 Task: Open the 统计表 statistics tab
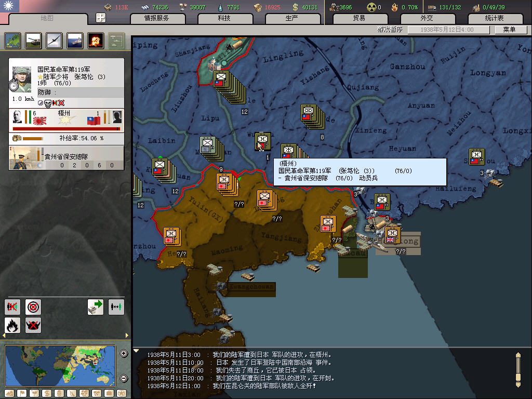495,18
